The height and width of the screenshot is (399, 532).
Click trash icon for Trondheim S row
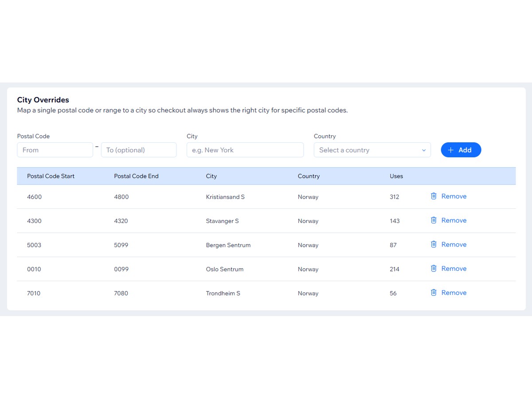(434, 293)
